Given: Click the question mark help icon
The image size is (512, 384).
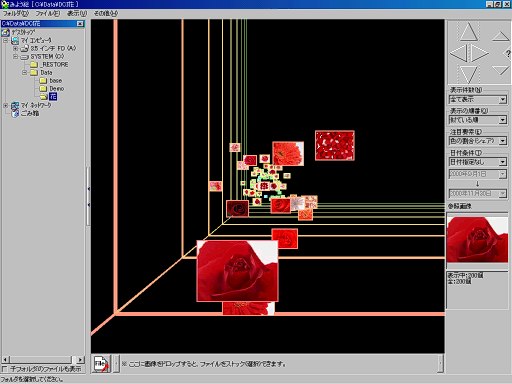Looking at the screenshot, I should click(508, 53).
